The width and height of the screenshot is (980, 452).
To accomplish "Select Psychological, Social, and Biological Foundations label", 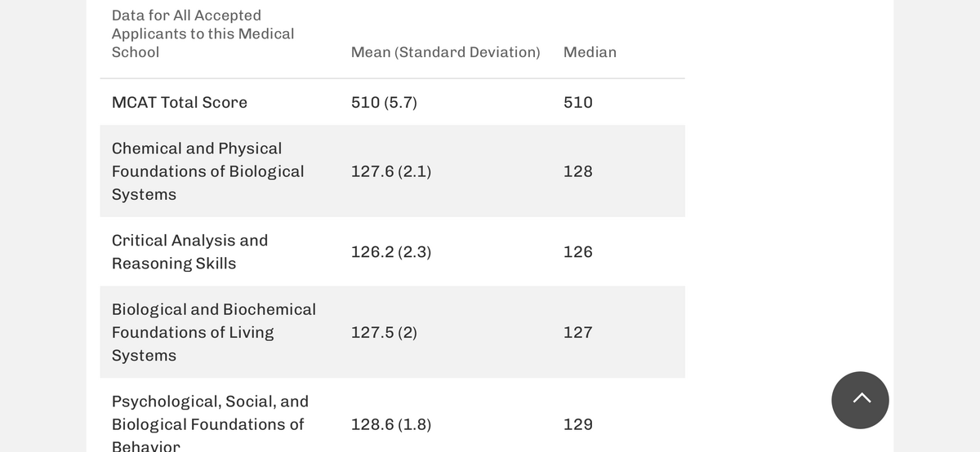I will tap(211, 424).
